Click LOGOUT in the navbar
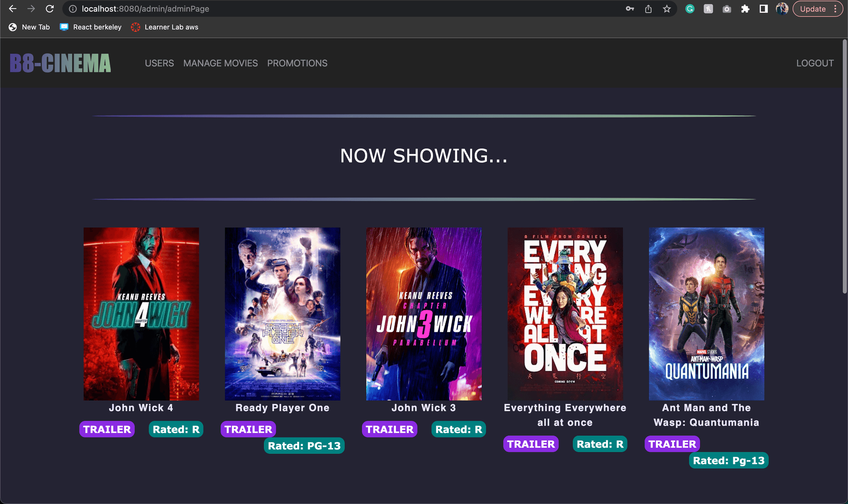The image size is (848, 504). [815, 63]
